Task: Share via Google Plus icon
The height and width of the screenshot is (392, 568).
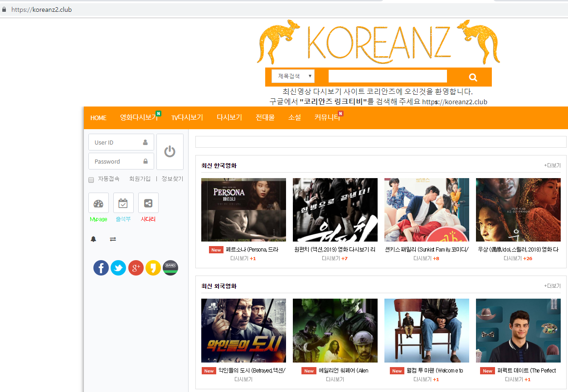Action: click(136, 268)
